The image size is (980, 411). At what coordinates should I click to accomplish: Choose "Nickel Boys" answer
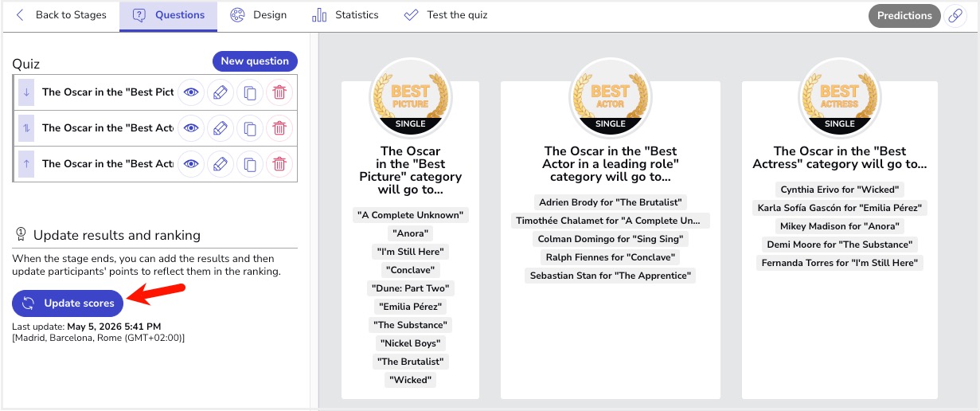coord(410,343)
